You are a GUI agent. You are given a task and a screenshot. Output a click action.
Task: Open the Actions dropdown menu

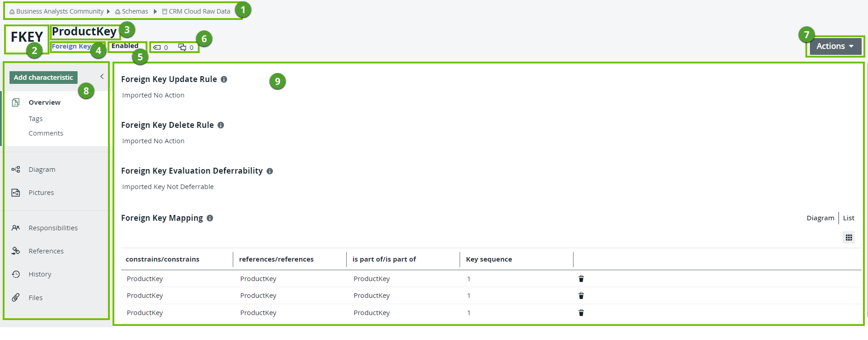pyautogui.click(x=834, y=46)
